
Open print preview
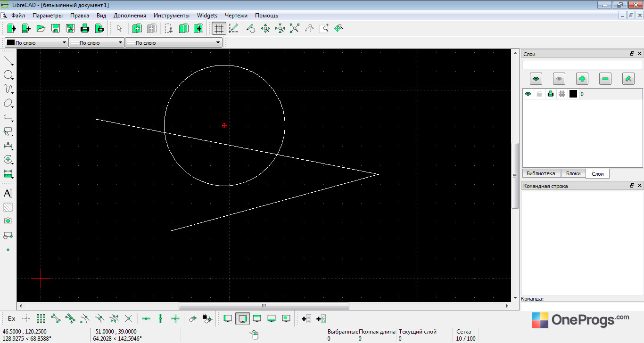(99, 28)
